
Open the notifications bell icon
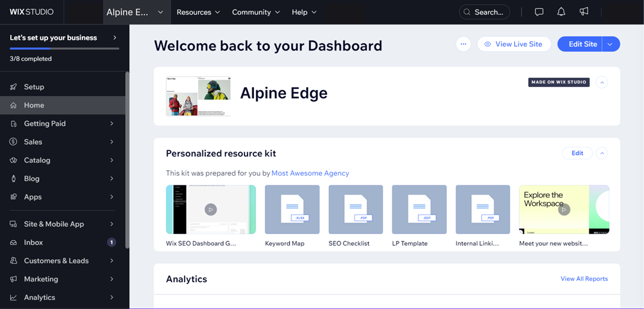point(561,12)
